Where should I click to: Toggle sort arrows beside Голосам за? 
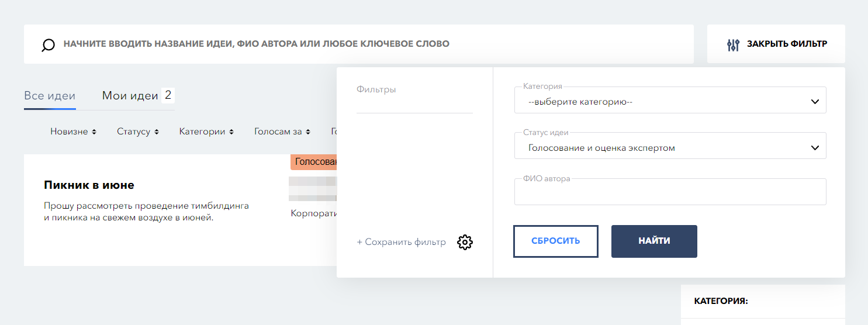(x=308, y=132)
